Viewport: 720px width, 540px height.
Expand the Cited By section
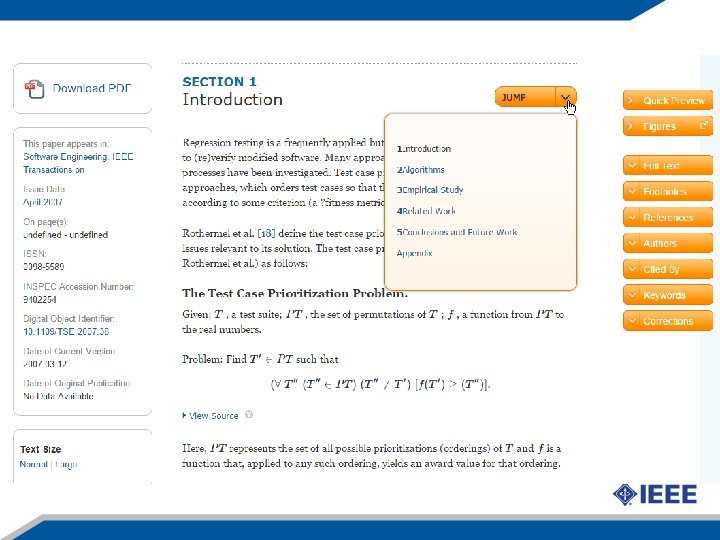click(668, 269)
